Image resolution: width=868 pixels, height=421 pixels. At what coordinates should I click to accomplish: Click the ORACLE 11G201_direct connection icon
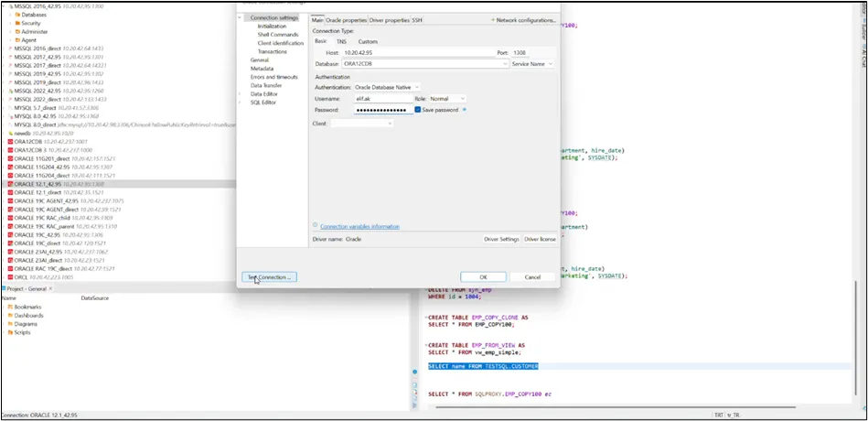(x=10, y=158)
